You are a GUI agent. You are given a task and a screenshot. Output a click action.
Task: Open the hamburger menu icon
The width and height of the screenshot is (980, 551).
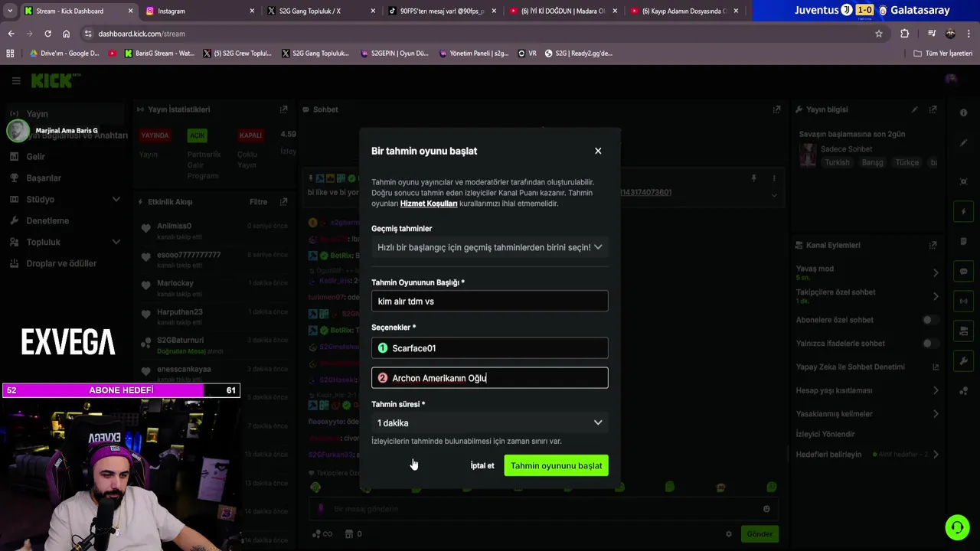[16, 80]
